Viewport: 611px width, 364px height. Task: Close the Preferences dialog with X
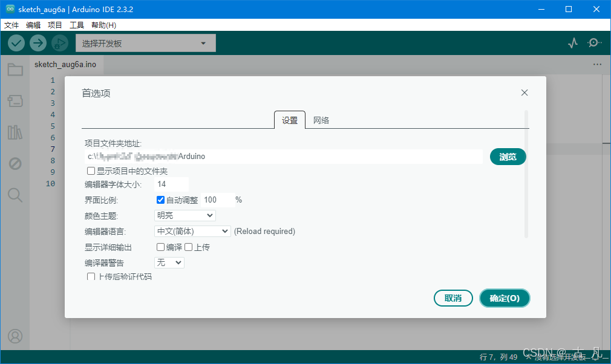(524, 93)
